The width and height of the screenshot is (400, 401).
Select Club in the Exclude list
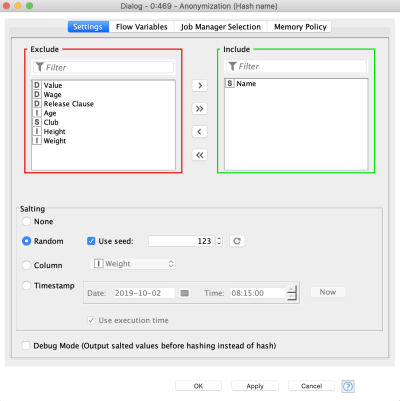(103, 122)
